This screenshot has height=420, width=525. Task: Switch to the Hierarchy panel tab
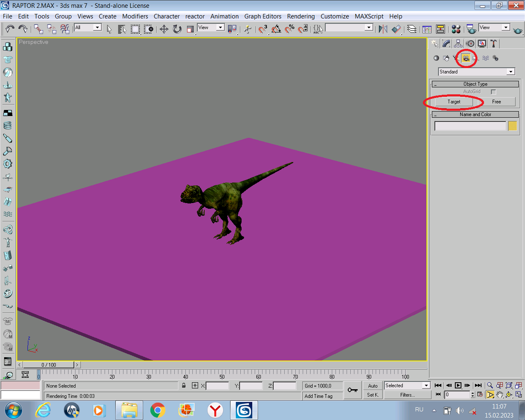coord(458,43)
